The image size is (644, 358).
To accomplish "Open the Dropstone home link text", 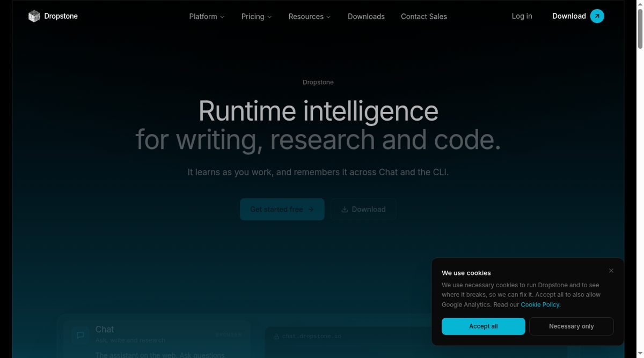I will click(61, 16).
